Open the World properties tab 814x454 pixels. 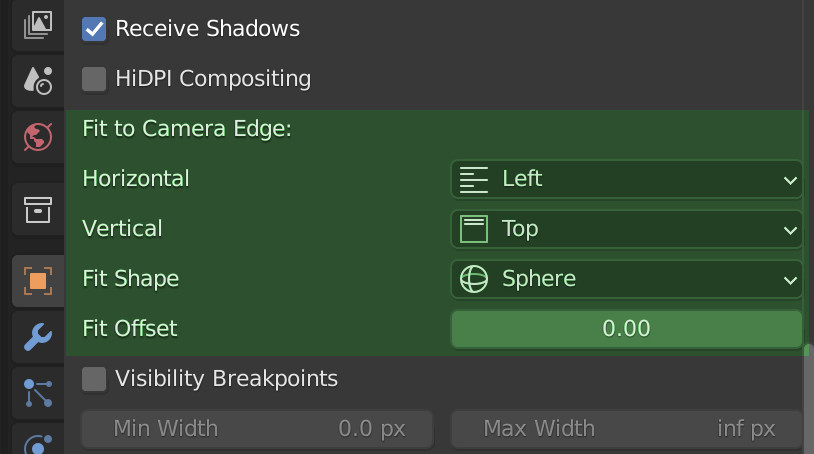click(38, 137)
